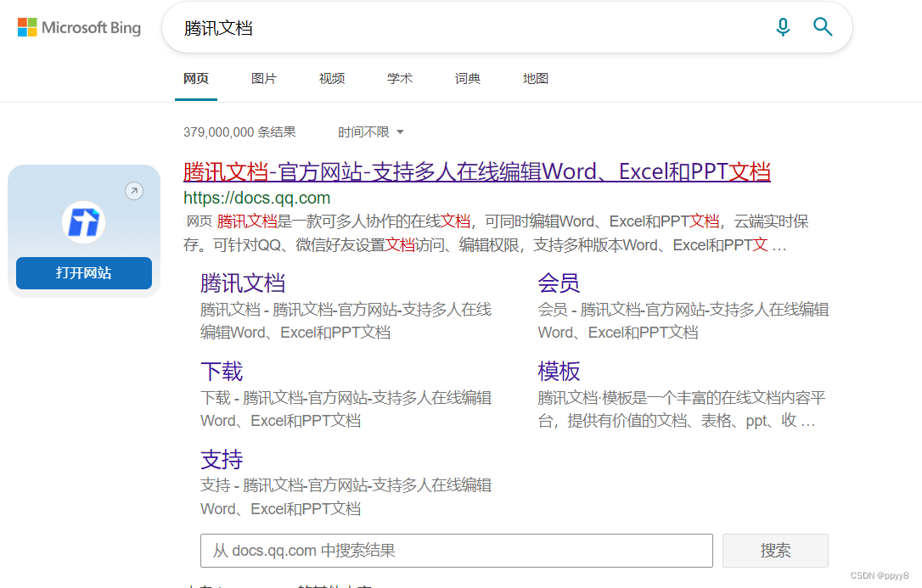
Task: Open the 学术 tab
Action: tap(400, 79)
